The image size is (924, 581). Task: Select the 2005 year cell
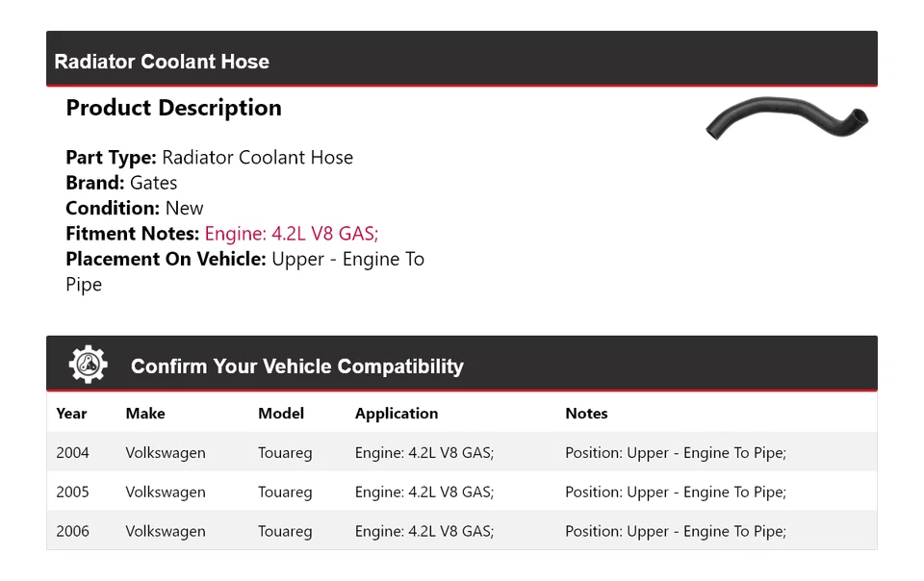[x=72, y=493]
